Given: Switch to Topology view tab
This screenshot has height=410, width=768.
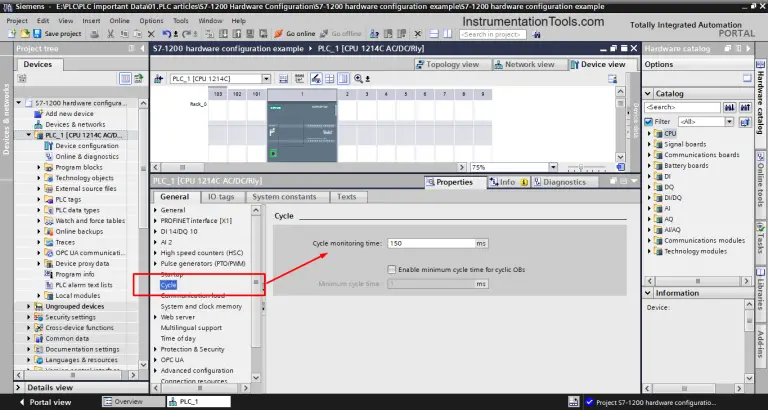Looking at the screenshot, I should click(452, 65).
